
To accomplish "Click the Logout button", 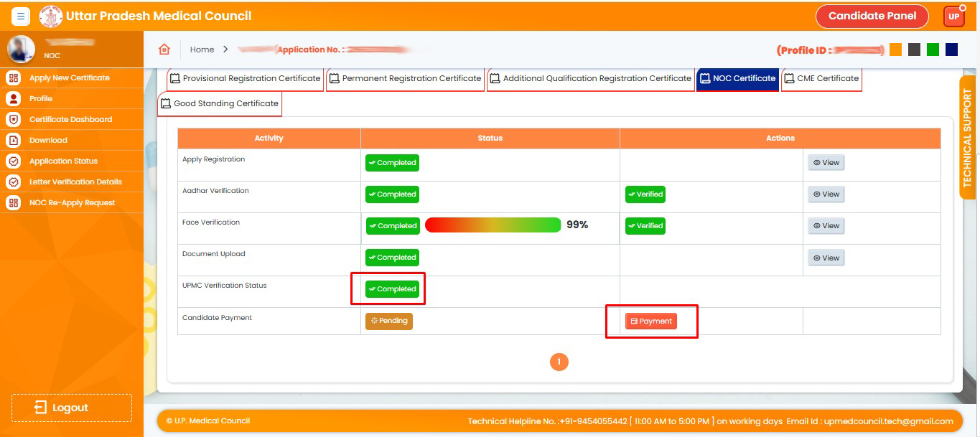I will click(71, 408).
